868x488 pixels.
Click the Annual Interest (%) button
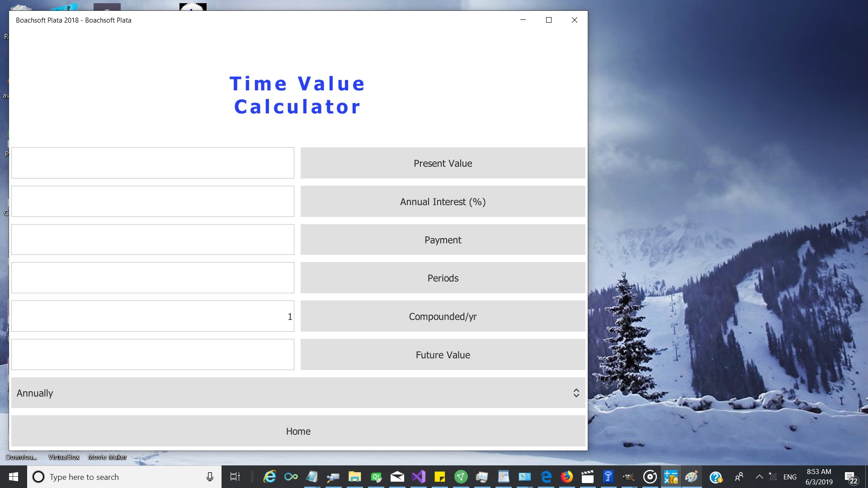pos(443,202)
